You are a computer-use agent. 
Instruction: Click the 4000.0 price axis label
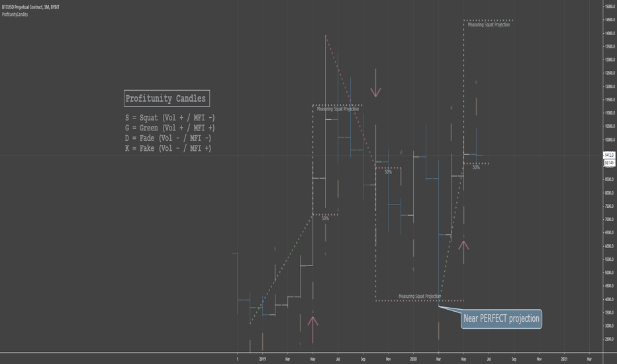[x=610, y=299]
